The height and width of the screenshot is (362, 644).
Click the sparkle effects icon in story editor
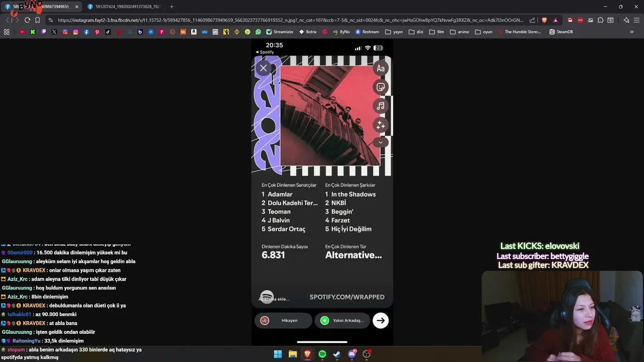pyautogui.click(x=381, y=125)
